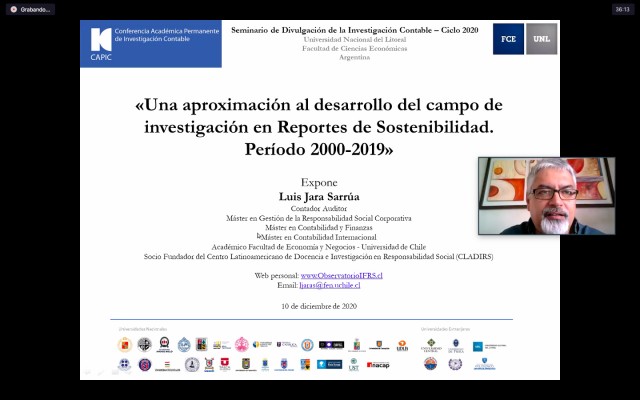Click the slide title about Reportes de Sostenibilidad
This screenshot has height=400, width=640.
[x=319, y=126]
